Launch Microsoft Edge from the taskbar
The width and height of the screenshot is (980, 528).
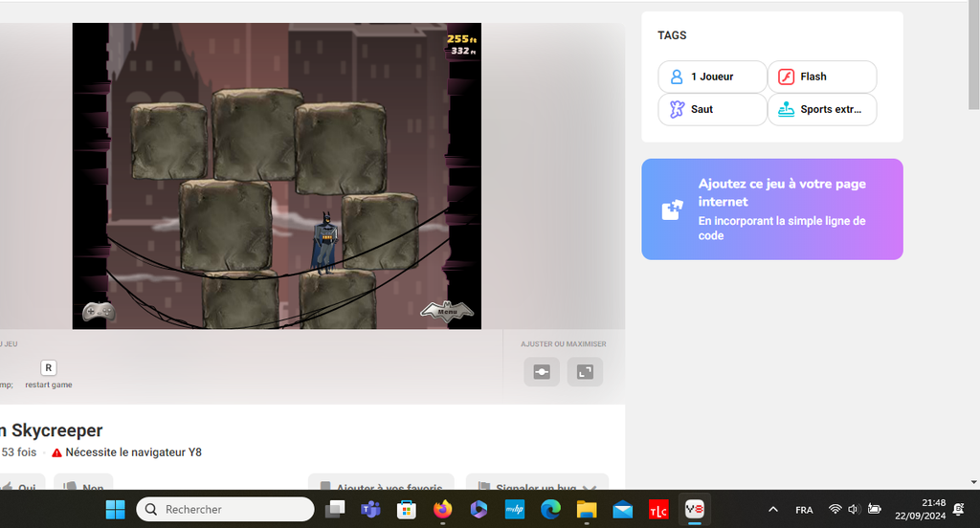click(x=550, y=510)
